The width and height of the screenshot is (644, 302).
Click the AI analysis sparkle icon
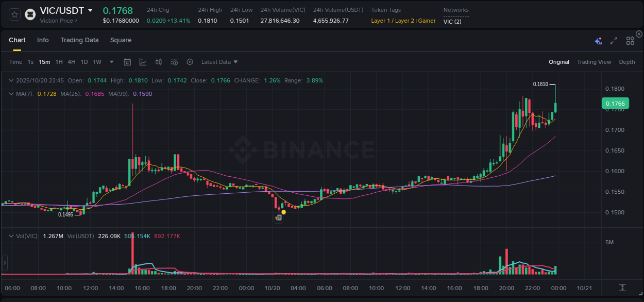(x=598, y=40)
